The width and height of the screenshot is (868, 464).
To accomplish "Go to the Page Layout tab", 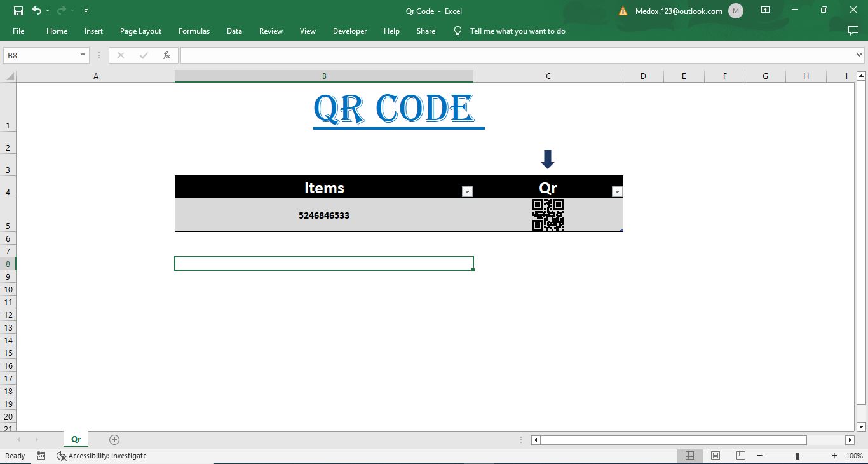I will click(x=140, y=31).
